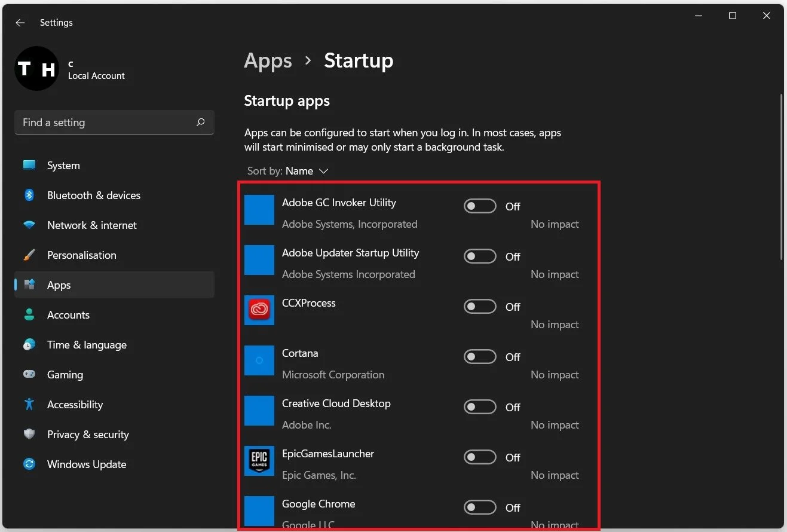The width and height of the screenshot is (787, 532).
Task: Click the Local Account label
Action: tap(96, 76)
